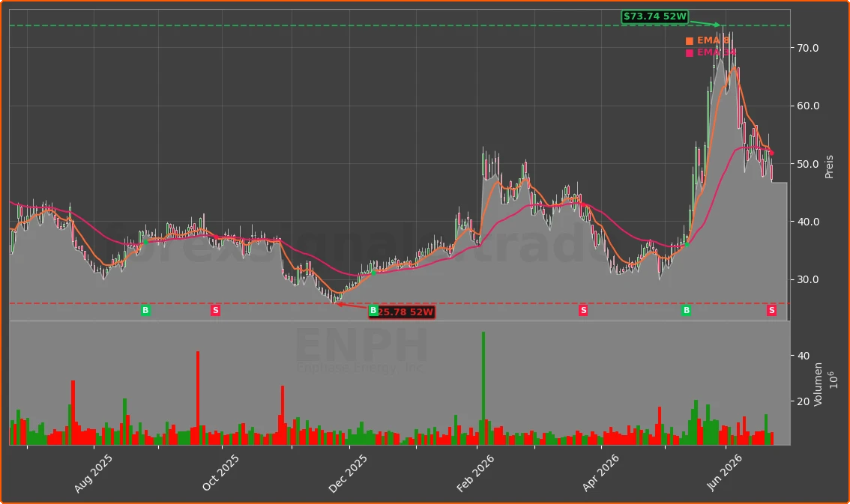Select the $73.74 52W high label
The width and height of the screenshot is (850, 504).
coord(655,16)
